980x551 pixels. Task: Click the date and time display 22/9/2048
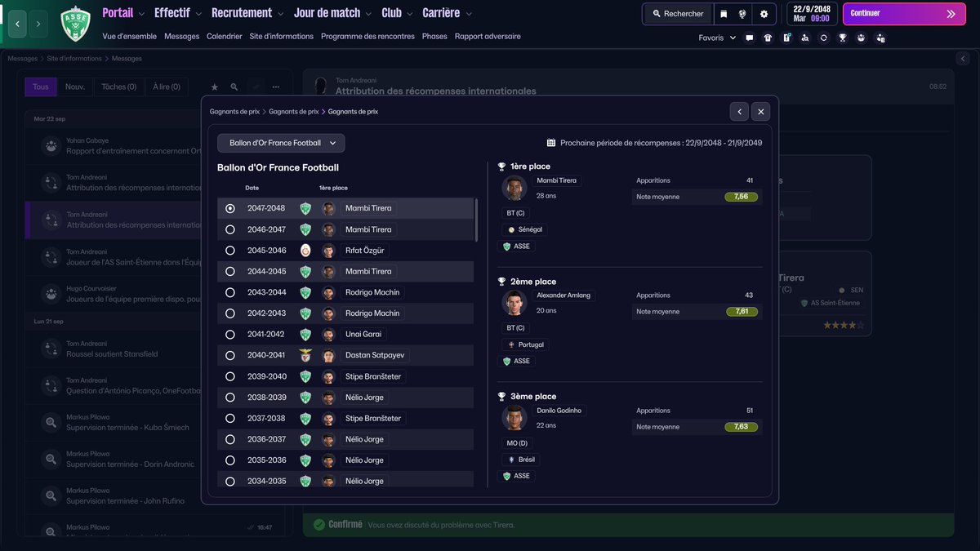pos(812,14)
